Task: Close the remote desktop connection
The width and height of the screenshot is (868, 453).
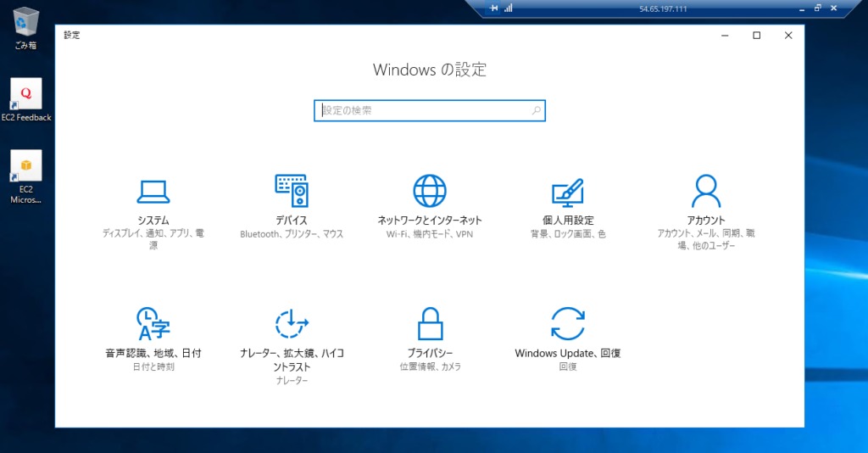Action: point(834,8)
